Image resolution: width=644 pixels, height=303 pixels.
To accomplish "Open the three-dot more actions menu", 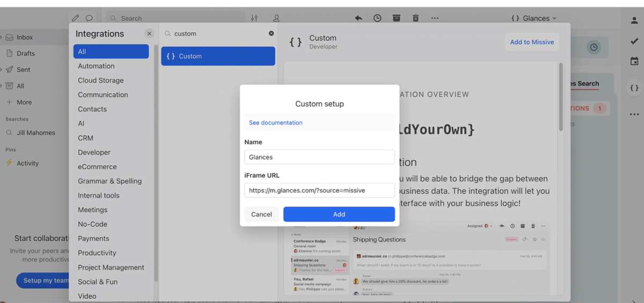I will pos(435,18).
